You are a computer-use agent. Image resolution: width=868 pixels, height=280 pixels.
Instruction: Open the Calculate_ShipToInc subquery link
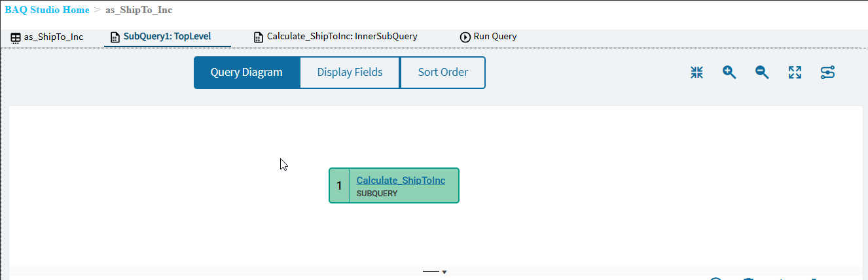(x=401, y=181)
